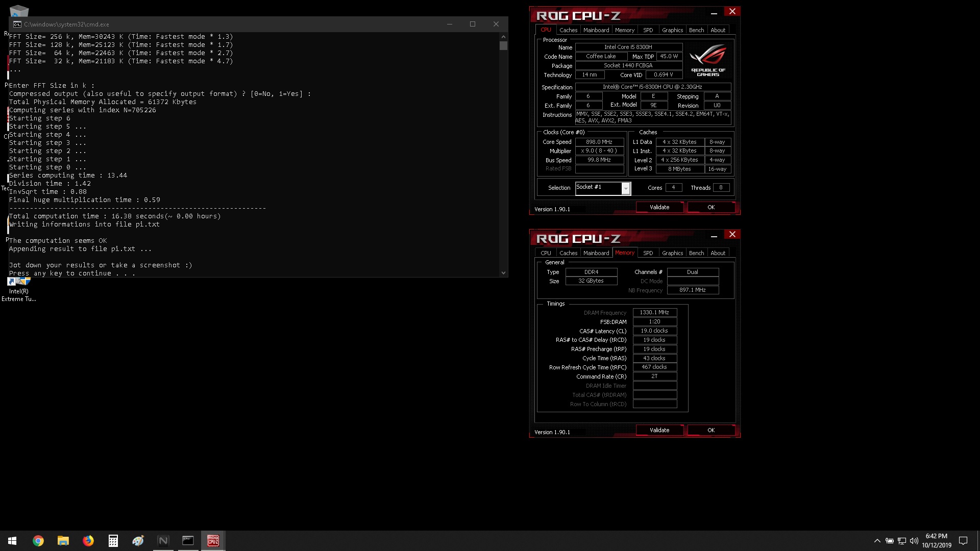Open the Calculator taskbar icon
Viewport: 980px width, 551px height.
point(113,541)
